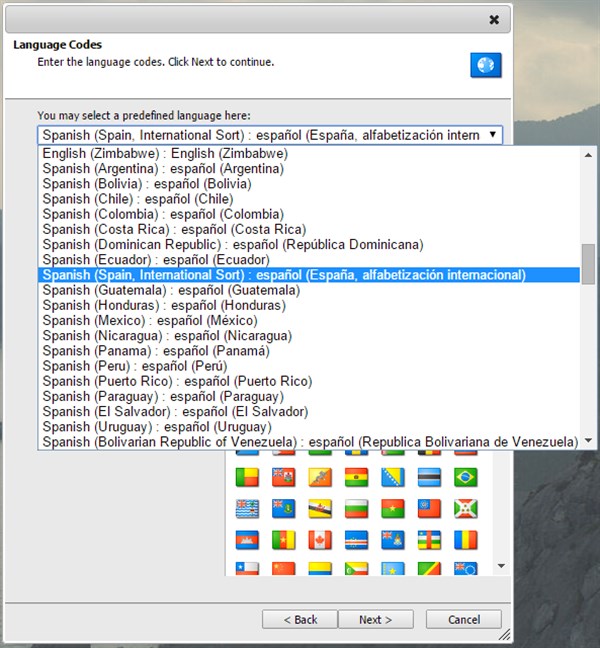Select the Cayman Islands flag icon

pyautogui.click(x=393, y=540)
